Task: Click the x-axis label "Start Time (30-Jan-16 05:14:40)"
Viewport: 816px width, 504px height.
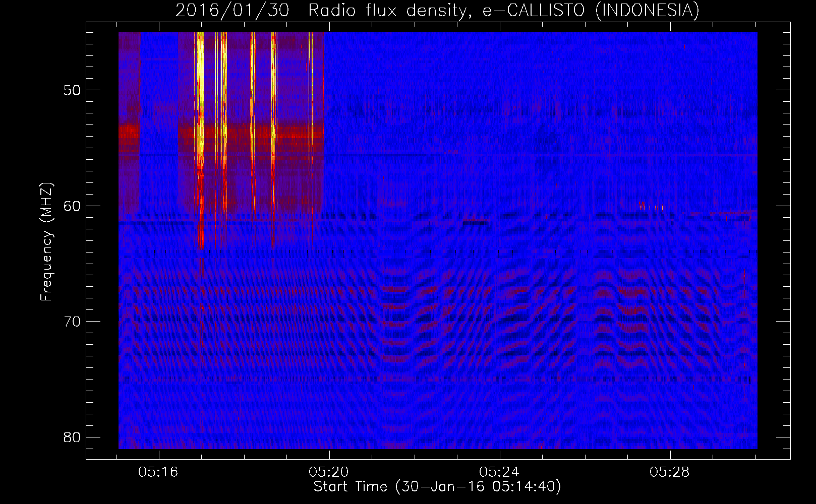Action: (437, 487)
